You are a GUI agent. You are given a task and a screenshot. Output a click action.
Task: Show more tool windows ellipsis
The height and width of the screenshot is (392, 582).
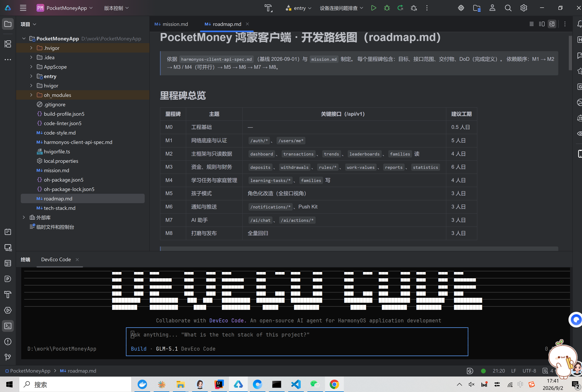click(x=8, y=59)
